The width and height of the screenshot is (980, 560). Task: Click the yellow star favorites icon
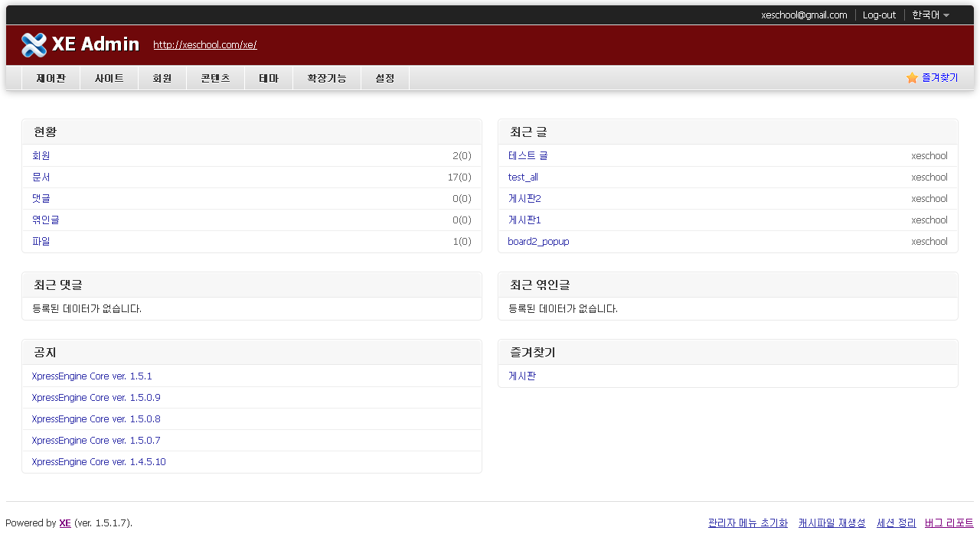(x=911, y=77)
